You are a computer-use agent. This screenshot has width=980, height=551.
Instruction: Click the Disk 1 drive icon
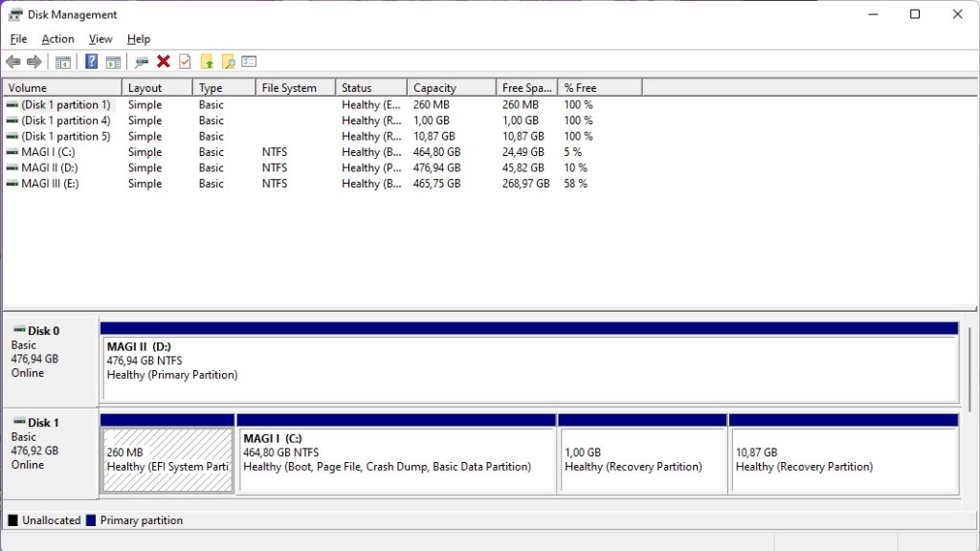(19, 421)
